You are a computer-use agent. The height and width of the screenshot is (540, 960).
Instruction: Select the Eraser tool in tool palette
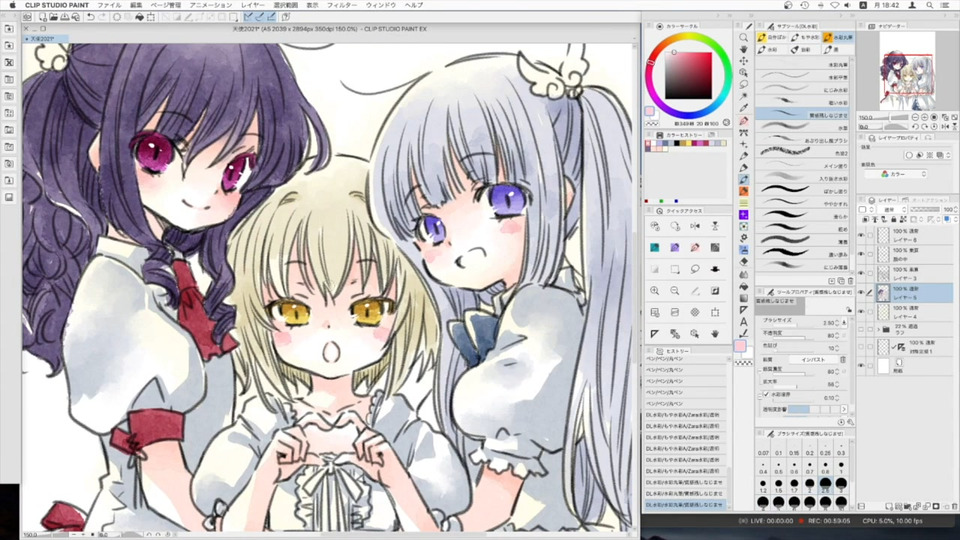pyautogui.click(x=744, y=262)
